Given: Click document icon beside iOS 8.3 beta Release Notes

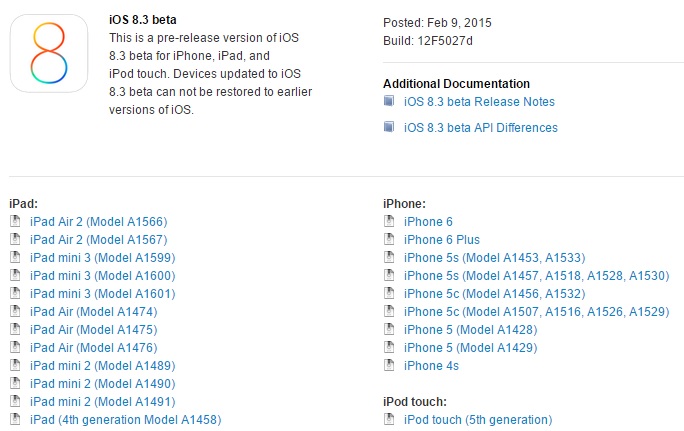Looking at the screenshot, I should click(x=389, y=101).
